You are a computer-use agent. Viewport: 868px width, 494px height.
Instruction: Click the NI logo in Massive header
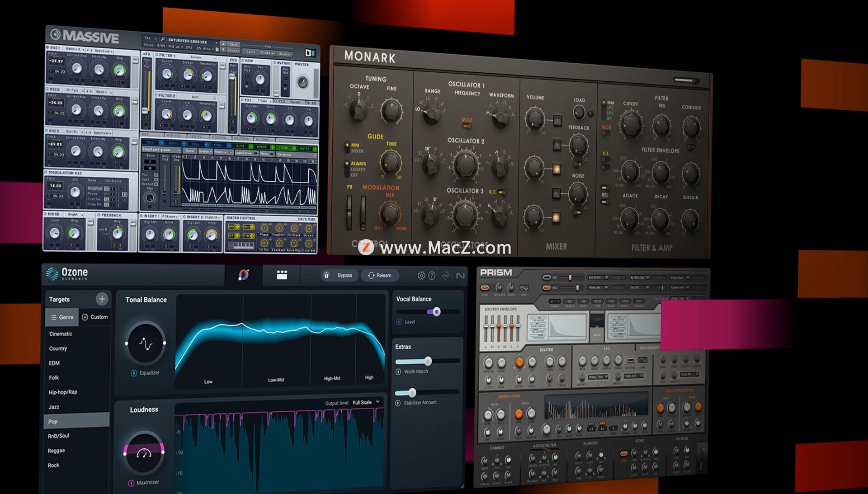click(310, 53)
